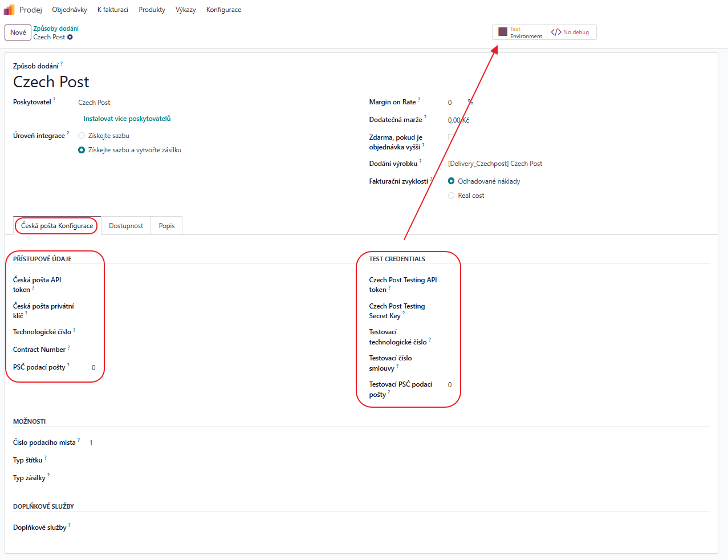The image size is (728, 560).
Task: Click the Nové button
Action: click(18, 33)
